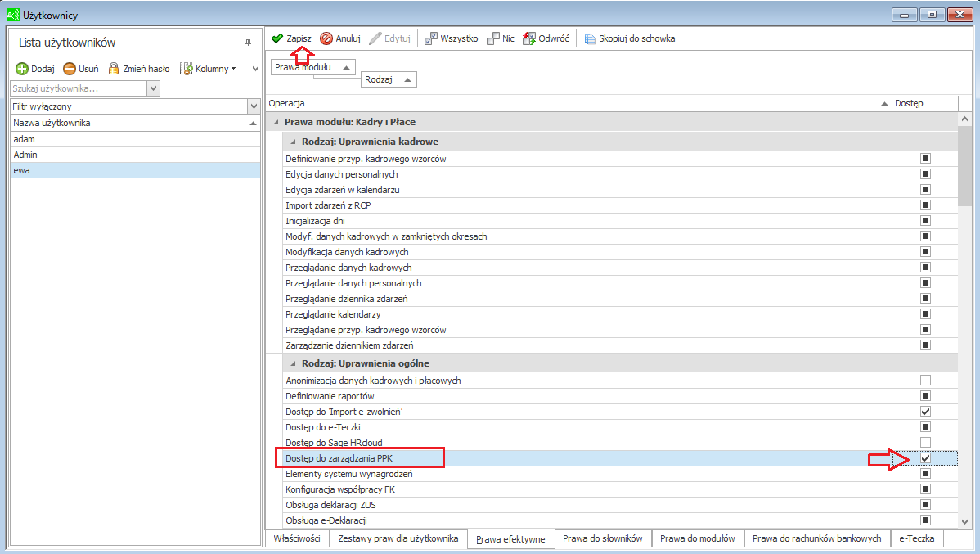This screenshot has height=554, width=980.
Task: Select user adam in the list
Action: pos(135,139)
